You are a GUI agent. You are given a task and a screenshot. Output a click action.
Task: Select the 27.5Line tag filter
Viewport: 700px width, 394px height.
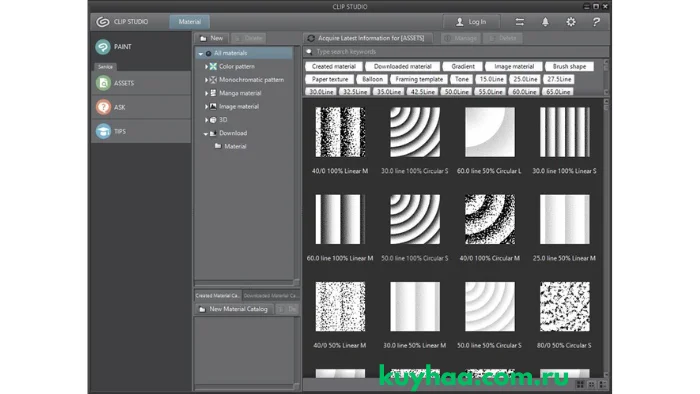click(559, 79)
